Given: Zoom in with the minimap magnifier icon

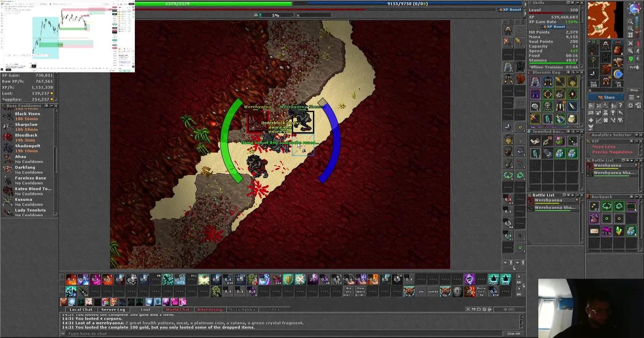Looking at the screenshot, I should click(x=630, y=28).
